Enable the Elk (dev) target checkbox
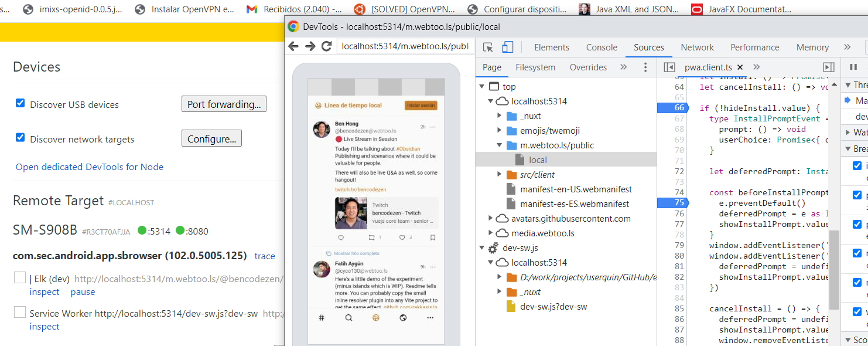Viewport: 868px width, 346px height. (19, 277)
